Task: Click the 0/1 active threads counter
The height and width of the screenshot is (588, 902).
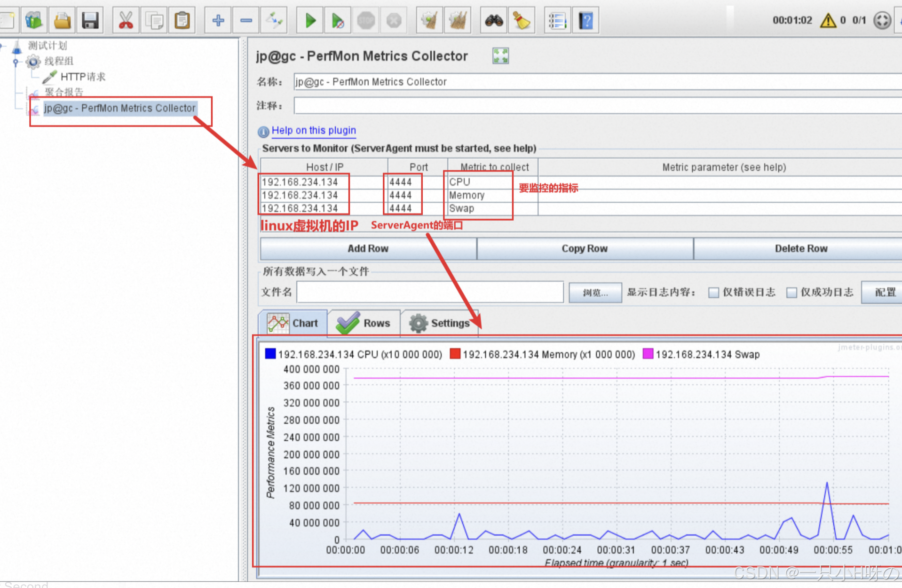Action: pyautogui.click(x=859, y=20)
